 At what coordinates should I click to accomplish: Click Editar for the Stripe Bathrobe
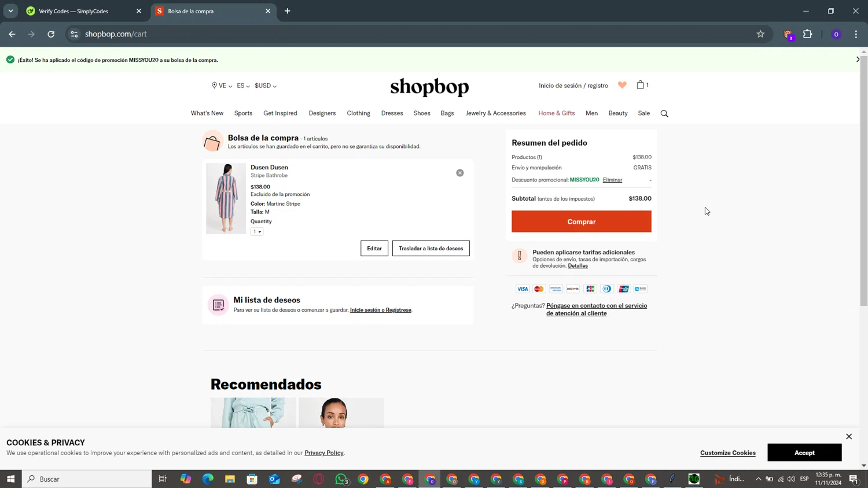[374, 249]
